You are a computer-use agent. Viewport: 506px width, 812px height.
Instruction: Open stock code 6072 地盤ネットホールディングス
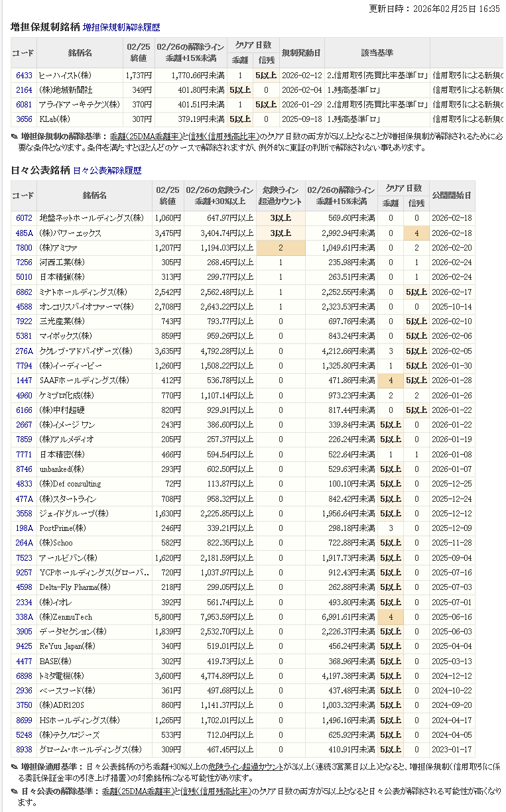coord(24,218)
